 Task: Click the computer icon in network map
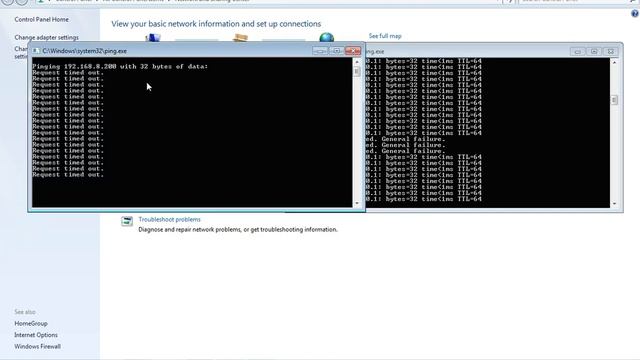pos(153,38)
